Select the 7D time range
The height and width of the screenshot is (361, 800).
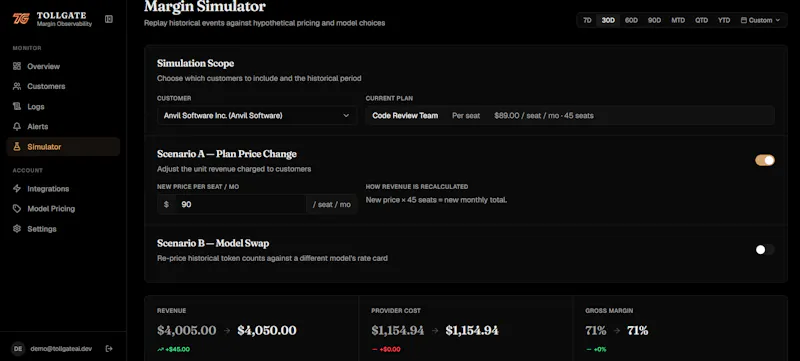587,20
